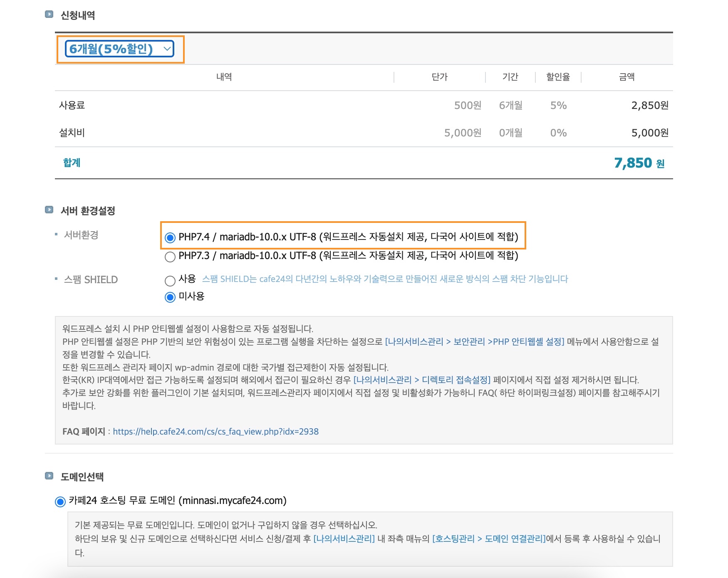
Task: Click the FAQ 페이지 label
Action: (x=84, y=432)
